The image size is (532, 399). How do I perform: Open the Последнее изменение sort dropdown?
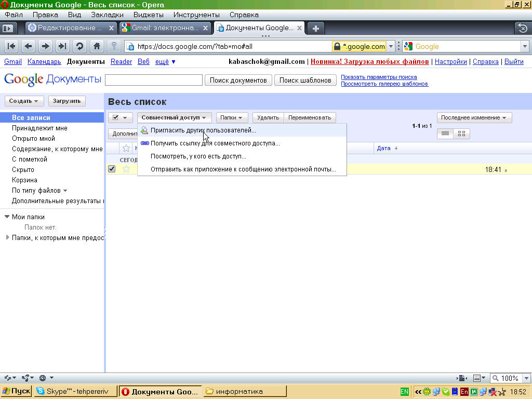coord(474,118)
